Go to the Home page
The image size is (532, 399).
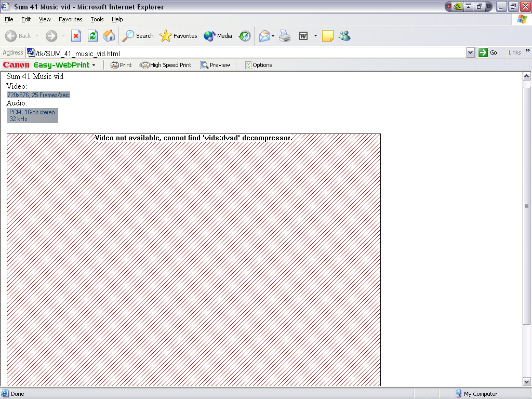point(109,36)
